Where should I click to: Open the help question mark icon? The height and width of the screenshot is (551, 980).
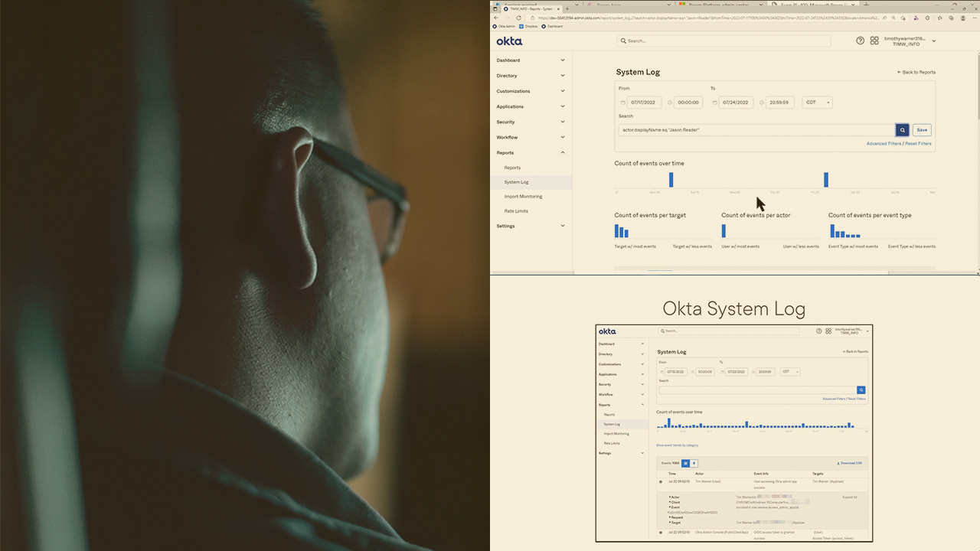tap(861, 41)
